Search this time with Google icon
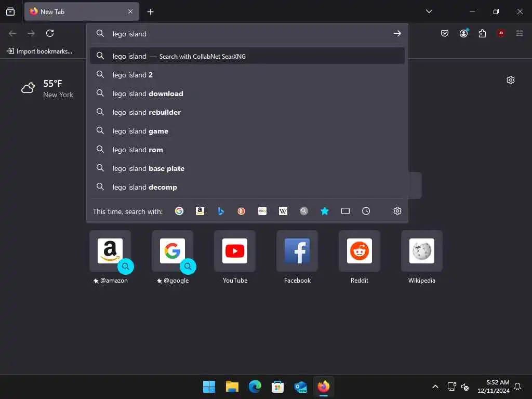This screenshot has width=532, height=399. tap(179, 211)
